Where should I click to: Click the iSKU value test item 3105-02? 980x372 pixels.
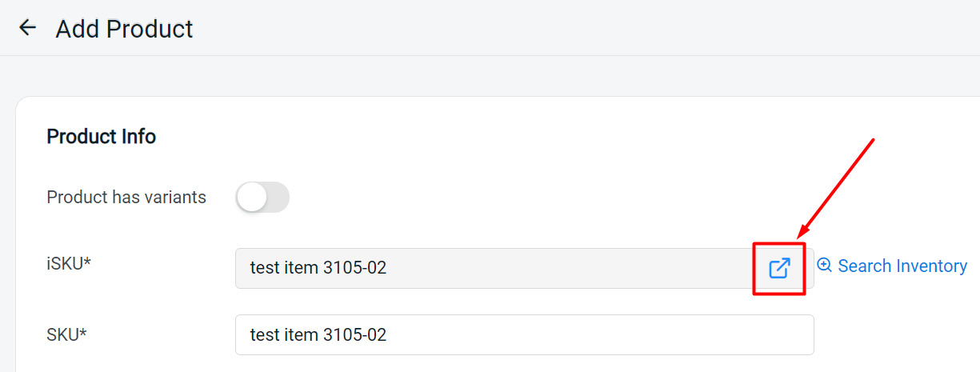coord(318,268)
